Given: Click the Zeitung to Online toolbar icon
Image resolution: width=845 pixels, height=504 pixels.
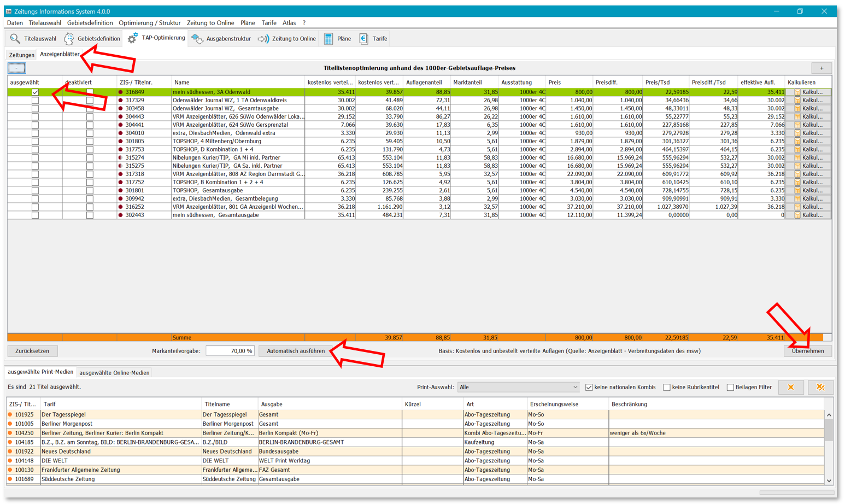Looking at the screenshot, I should (x=263, y=39).
